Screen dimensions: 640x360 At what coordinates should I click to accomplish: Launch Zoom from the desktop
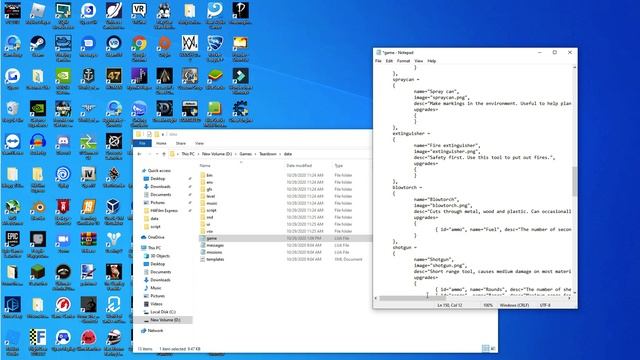click(63, 242)
